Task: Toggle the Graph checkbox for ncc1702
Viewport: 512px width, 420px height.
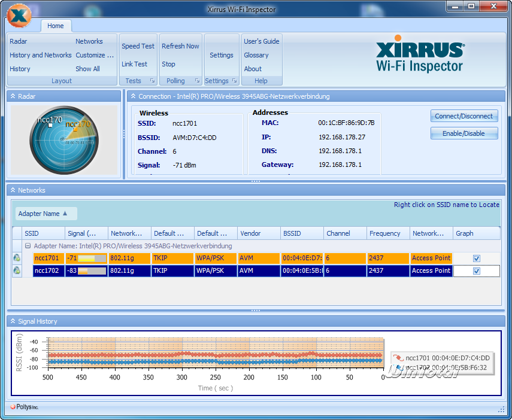Action: [476, 271]
